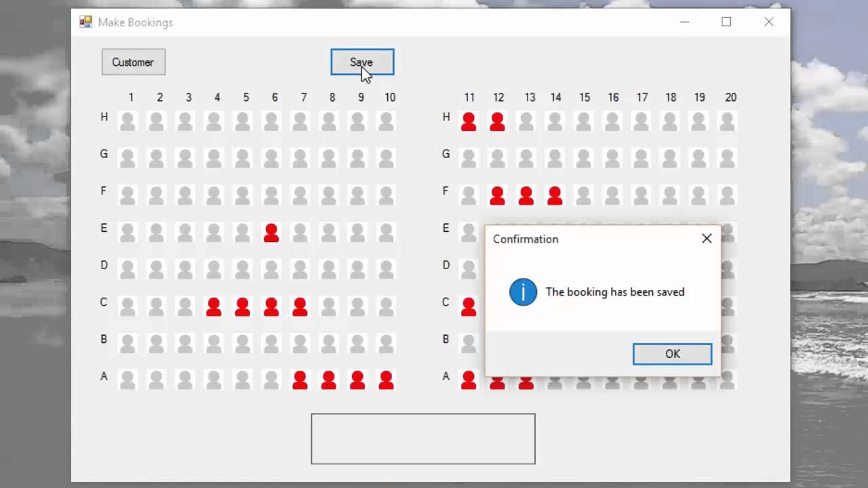Click inside the empty text box below seats
The width and height of the screenshot is (868, 488).
(422, 439)
